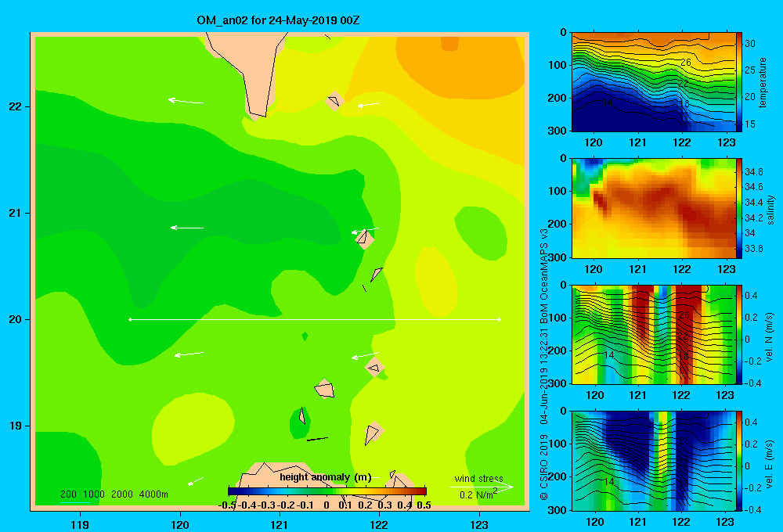The height and width of the screenshot is (532, 783).
Task: Click "33.8" on the salinity color scale
Action: pyautogui.click(x=754, y=249)
